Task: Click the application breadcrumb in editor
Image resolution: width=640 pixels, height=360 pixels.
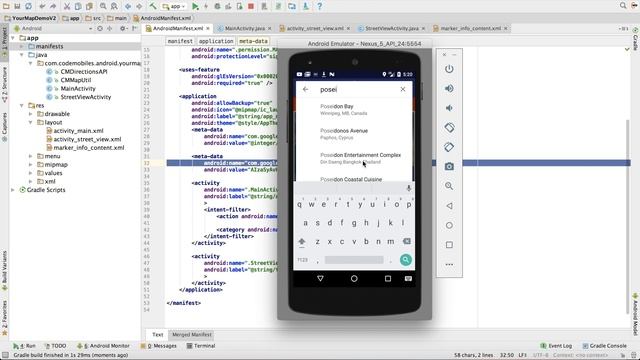Action: 216,41
